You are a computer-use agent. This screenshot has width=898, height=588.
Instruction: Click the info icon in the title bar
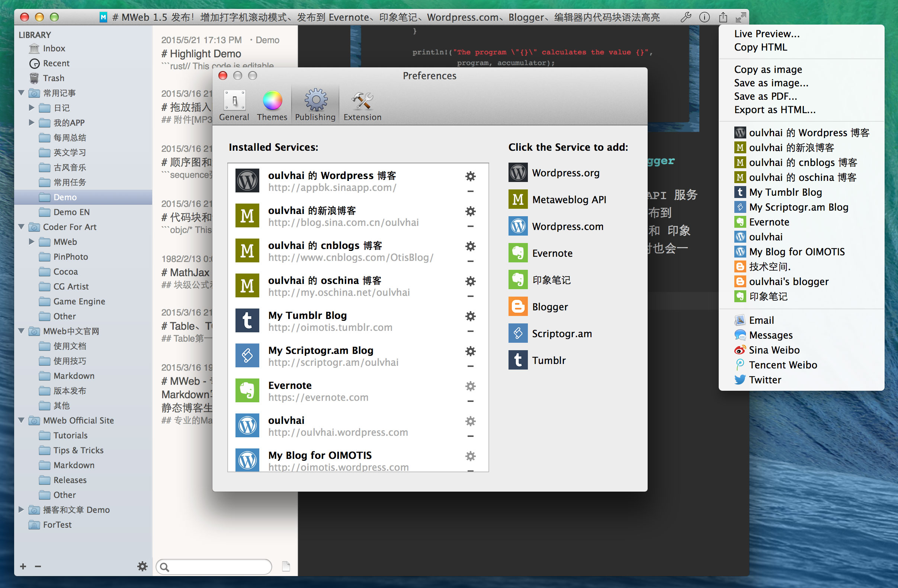704,17
